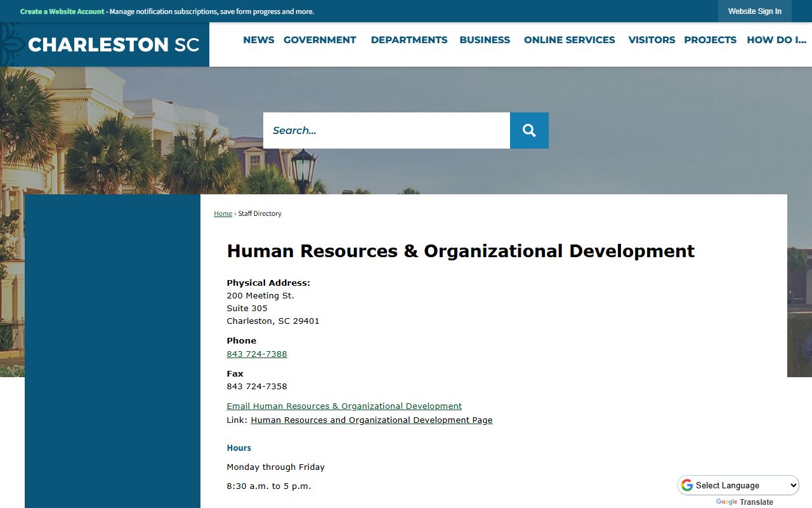This screenshot has height=508, width=812.
Task: Open the News menu
Action: (x=258, y=39)
